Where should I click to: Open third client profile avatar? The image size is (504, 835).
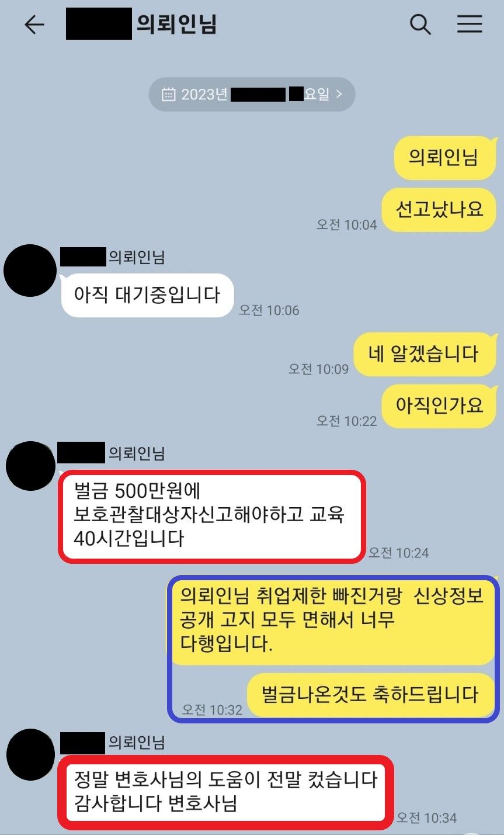tap(30, 754)
